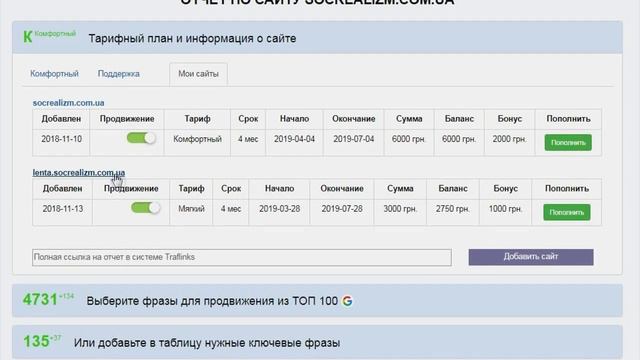Switch to the Поддержка tab
640x360 pixels.
(x=118, y=74)
